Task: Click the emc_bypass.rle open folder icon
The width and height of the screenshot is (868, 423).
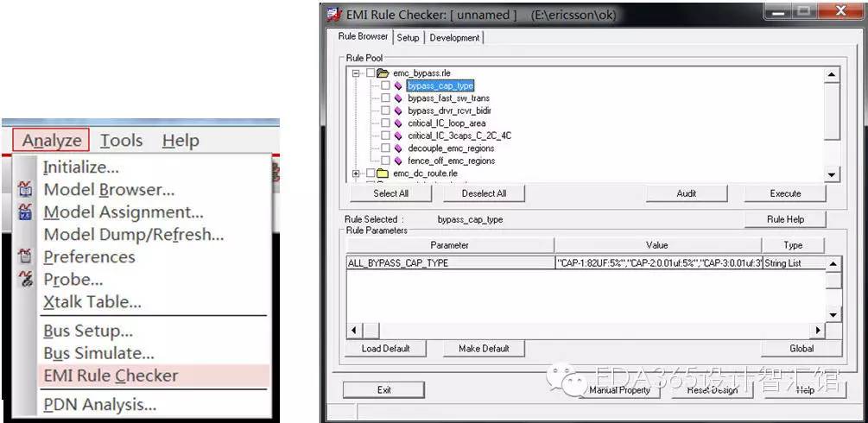Action: 383,74
